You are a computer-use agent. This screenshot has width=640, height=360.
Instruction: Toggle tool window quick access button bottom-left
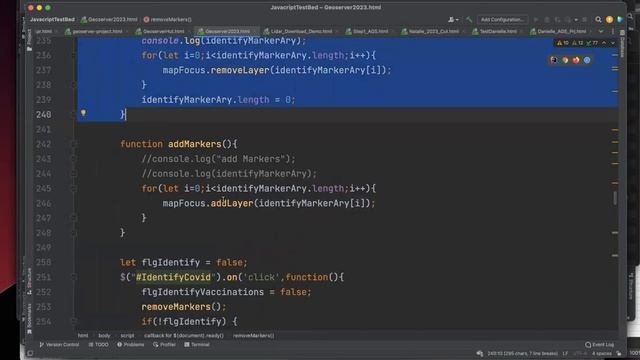(30, 353)
